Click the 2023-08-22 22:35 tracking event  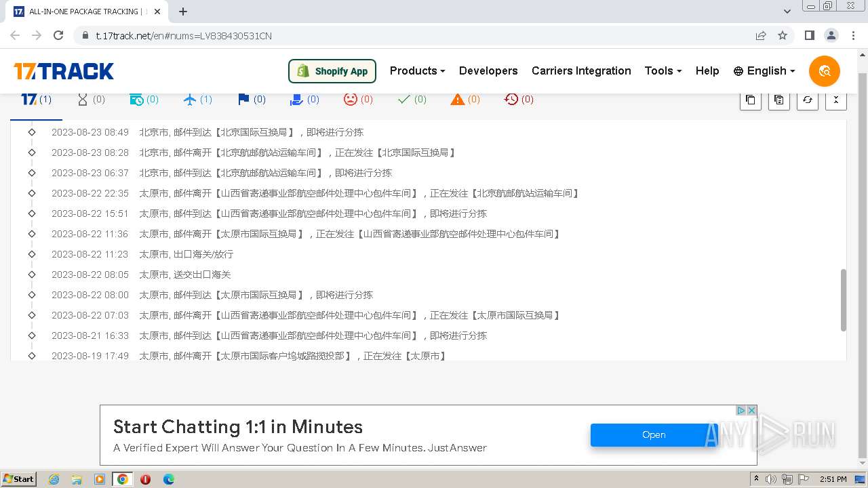(x=315, y=193)
